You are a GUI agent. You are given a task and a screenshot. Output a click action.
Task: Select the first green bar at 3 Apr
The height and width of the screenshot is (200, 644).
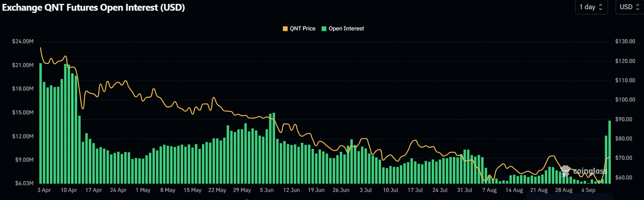tap(40, 123)
